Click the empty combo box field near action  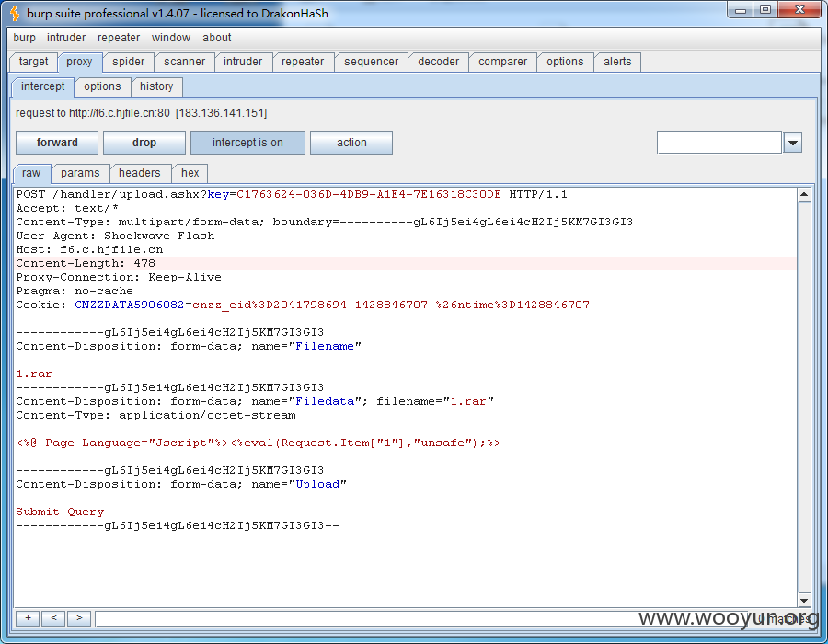click(719, 143)
